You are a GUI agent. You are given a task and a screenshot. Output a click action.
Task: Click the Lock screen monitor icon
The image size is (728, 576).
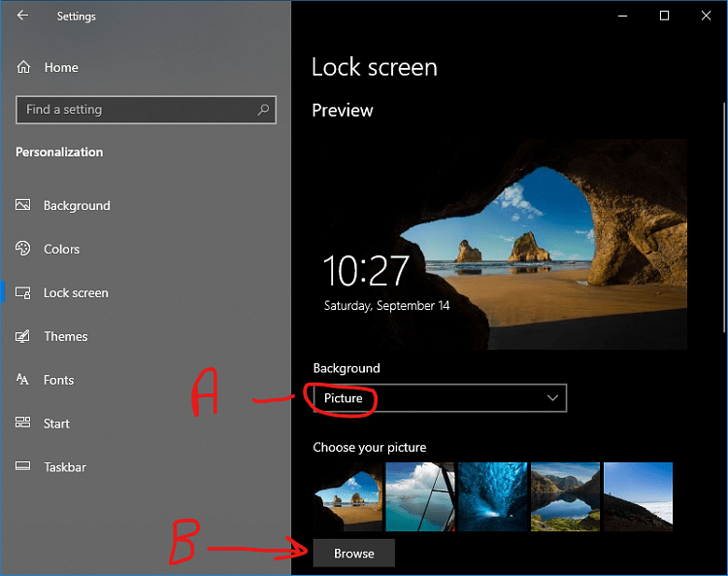22,292
